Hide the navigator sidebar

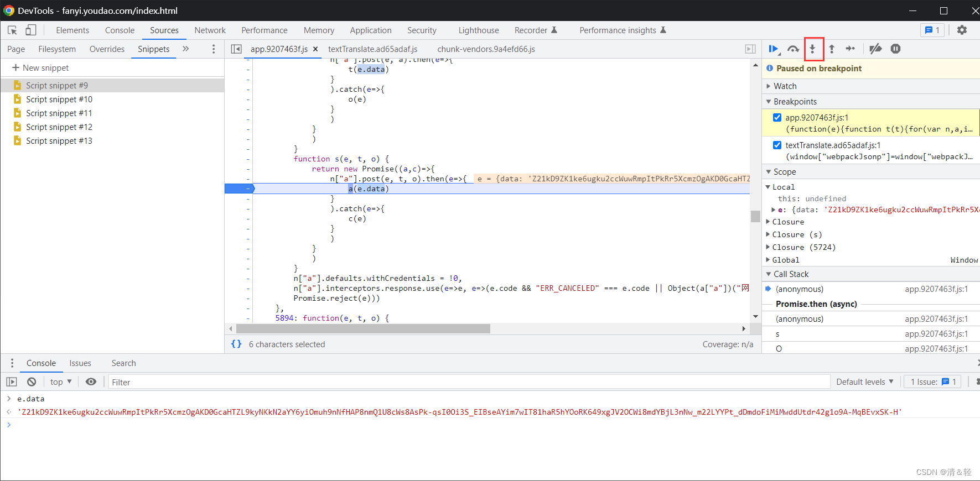236,49
